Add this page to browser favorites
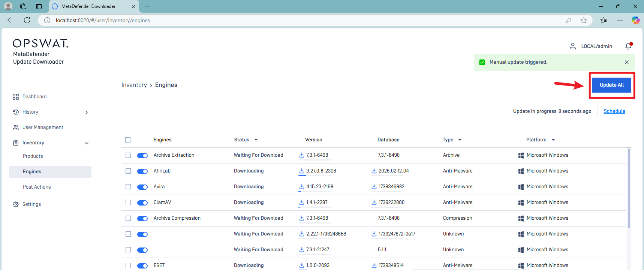The height and width of the screenshot is (270, 644). click(584, 20)
